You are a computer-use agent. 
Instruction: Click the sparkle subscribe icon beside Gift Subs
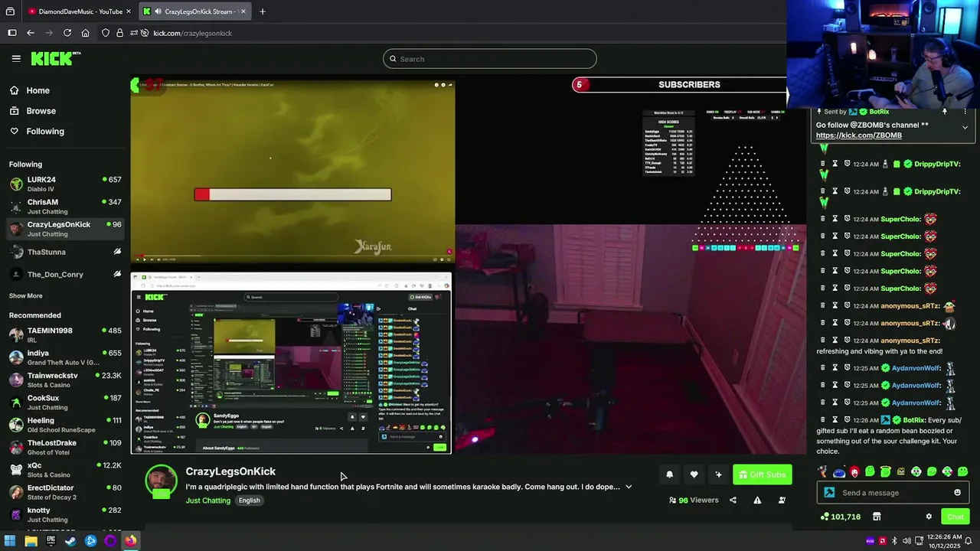[x=718, y=474]
